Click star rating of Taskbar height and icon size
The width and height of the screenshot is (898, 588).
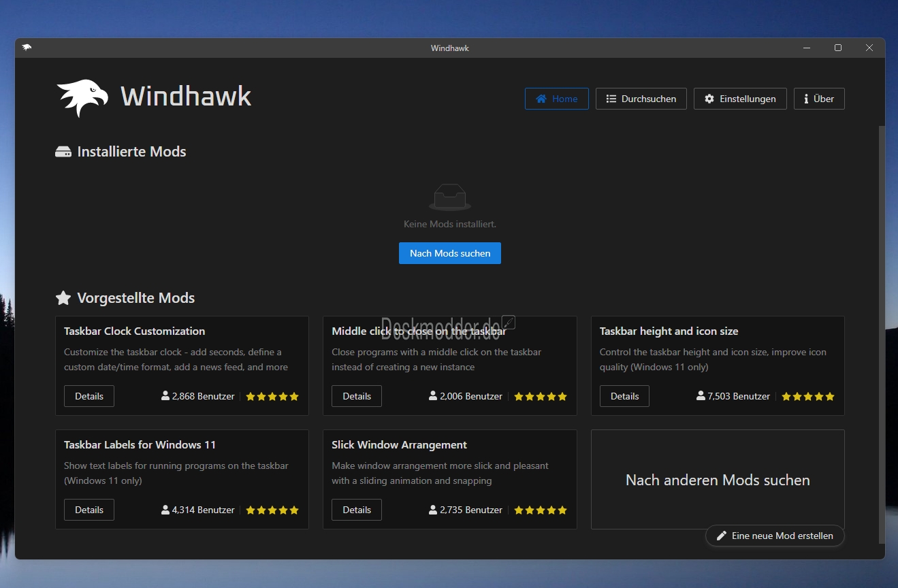(807, 396)
